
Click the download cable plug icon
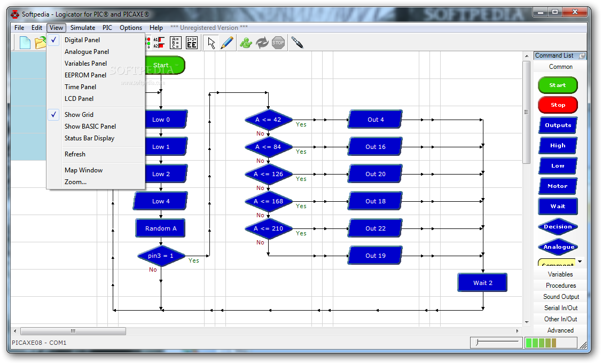297,43
